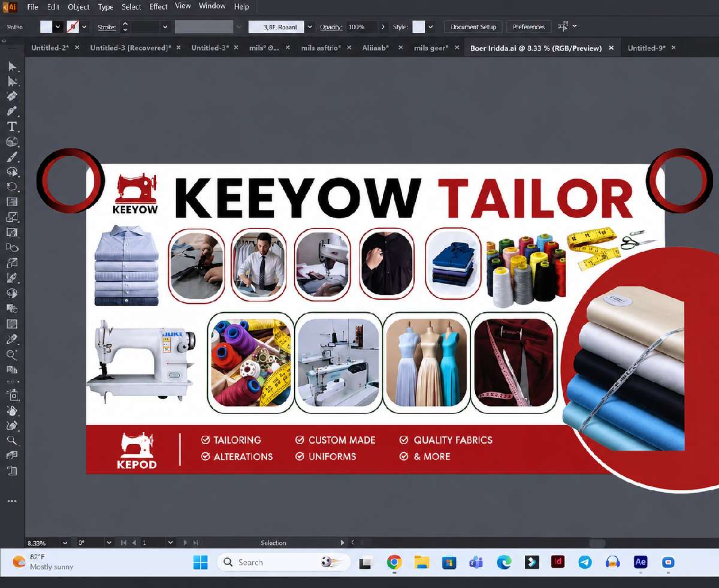Select the Pen tool
This screenshot has height=588, width=719.
[x=12, y=111]
